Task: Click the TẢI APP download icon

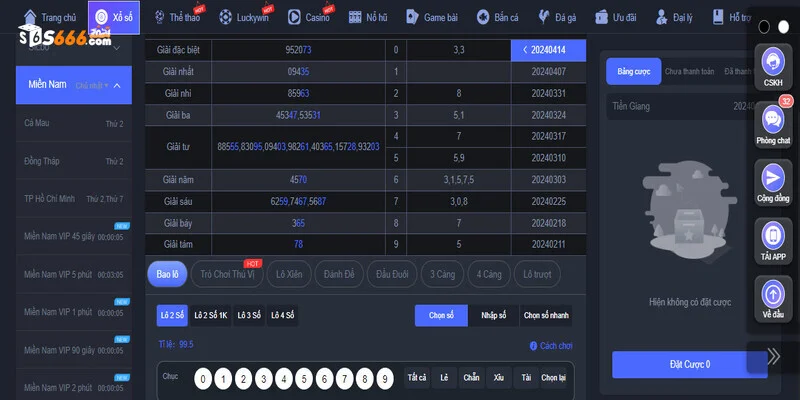Action: [x=772, y=236]
